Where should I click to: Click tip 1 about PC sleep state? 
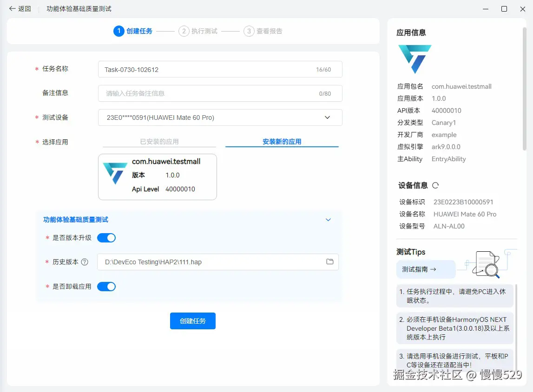(x=455, y=296)
